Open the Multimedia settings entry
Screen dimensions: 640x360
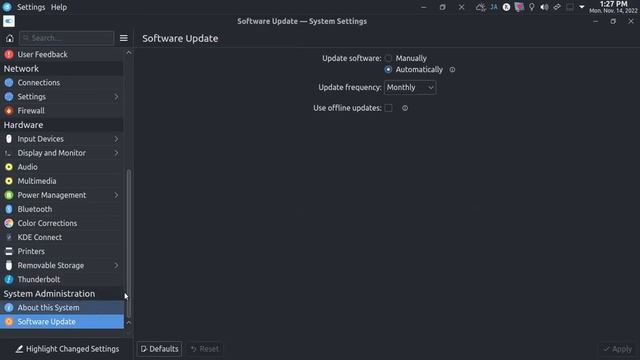tap(62, 181)
